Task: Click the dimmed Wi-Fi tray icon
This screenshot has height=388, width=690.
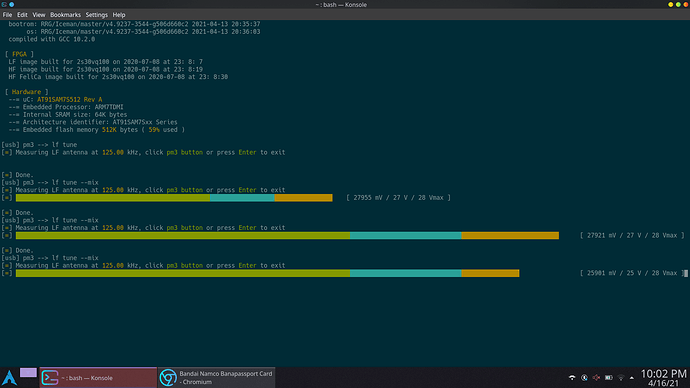Action: pyautogui.click(x=621, y=377)
